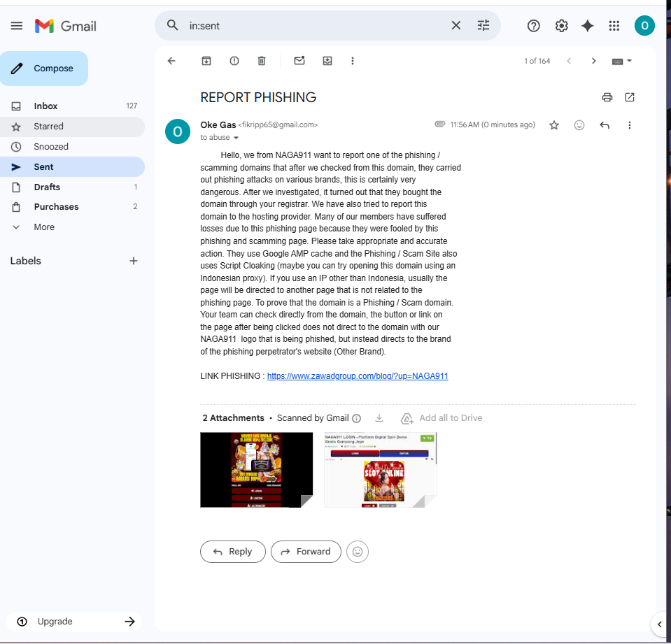
Task: Open the Scanned by Gmail info icon
Action: [x=356, y=418]
